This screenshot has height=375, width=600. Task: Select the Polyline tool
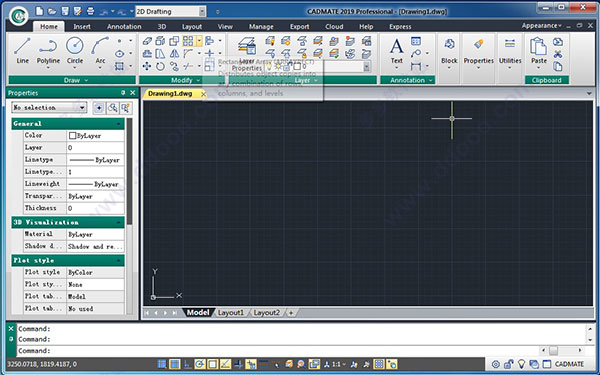(48, 52)
